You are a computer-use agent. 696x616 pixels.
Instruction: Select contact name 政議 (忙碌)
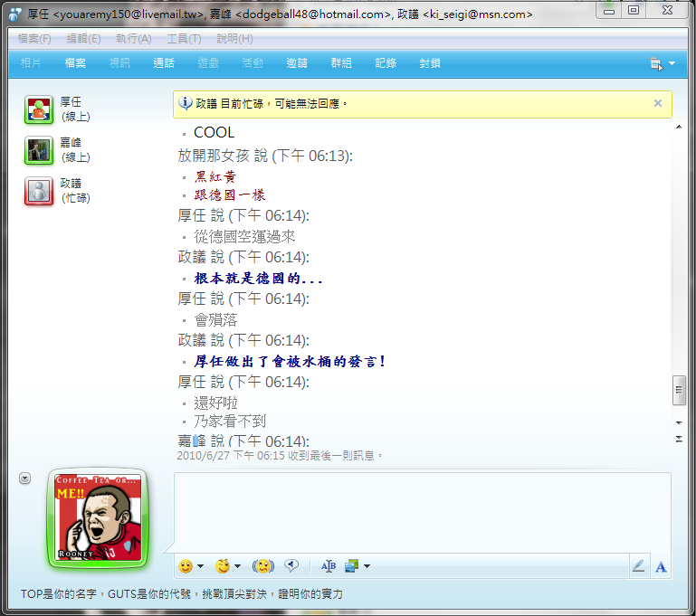pos(75,191)
